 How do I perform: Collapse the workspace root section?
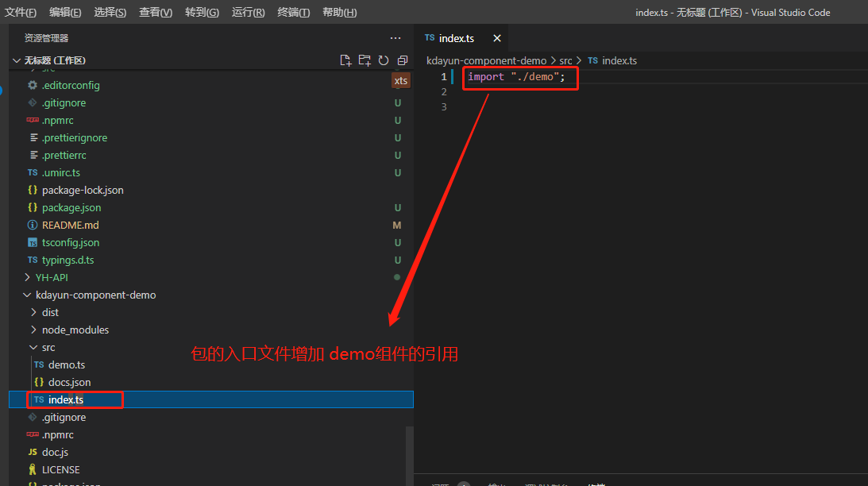coord(17,60)
